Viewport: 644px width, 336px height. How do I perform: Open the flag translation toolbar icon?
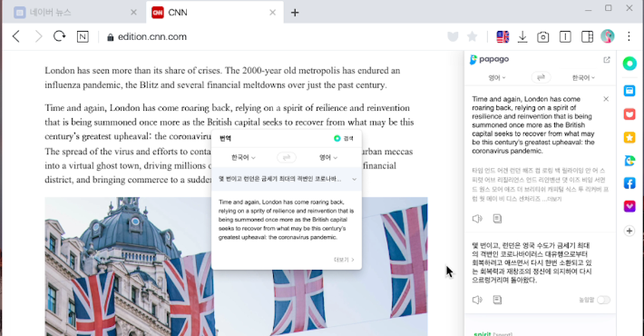[503, 37]
